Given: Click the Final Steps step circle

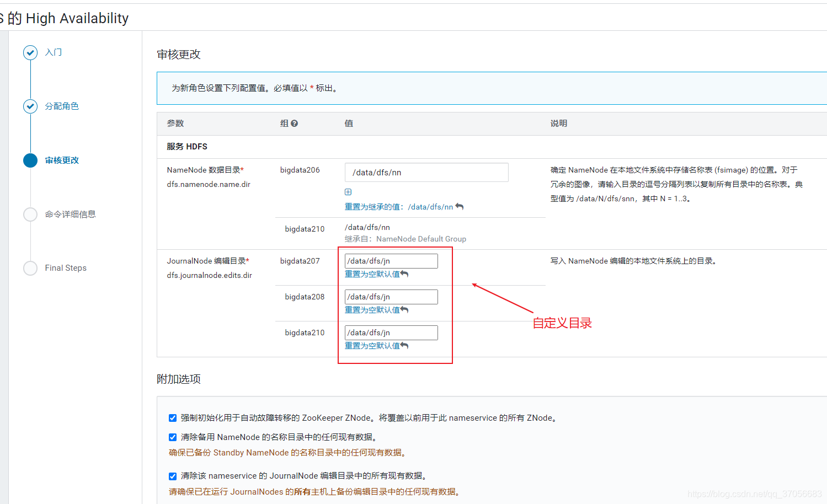Looking at the screenshot, I should [x=30, y=268].
